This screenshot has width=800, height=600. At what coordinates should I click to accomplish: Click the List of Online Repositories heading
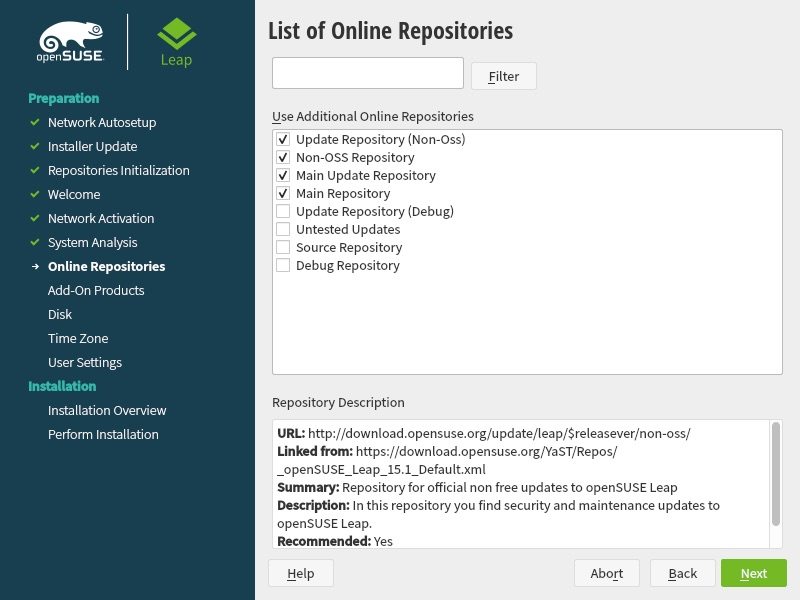390,31
